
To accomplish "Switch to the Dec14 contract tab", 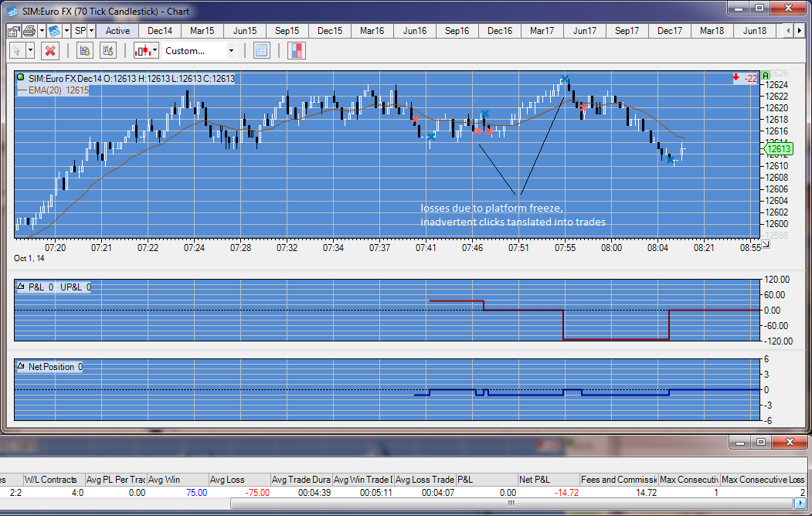I will [x=159, y=31].
